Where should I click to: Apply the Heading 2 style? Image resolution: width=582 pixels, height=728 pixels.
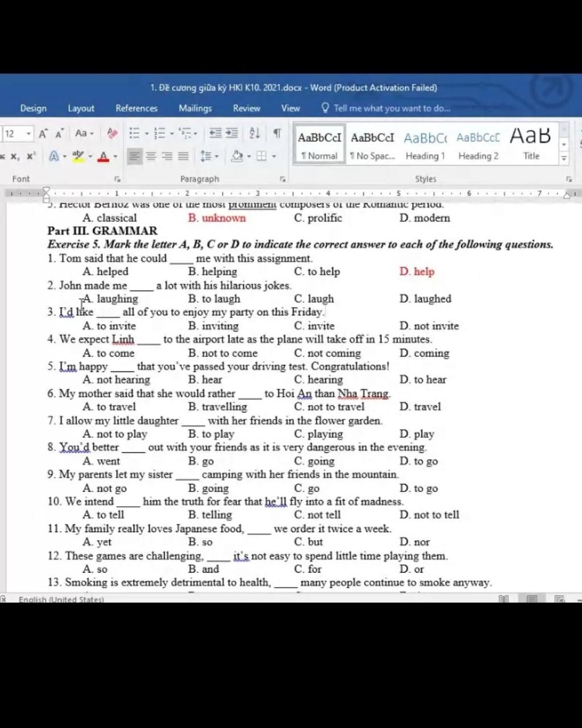478,144
